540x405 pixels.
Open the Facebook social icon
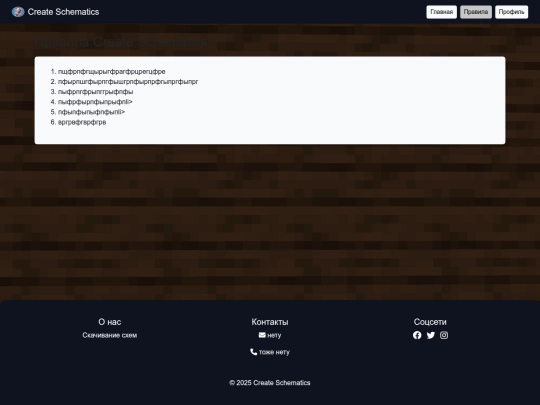(417, 335)
